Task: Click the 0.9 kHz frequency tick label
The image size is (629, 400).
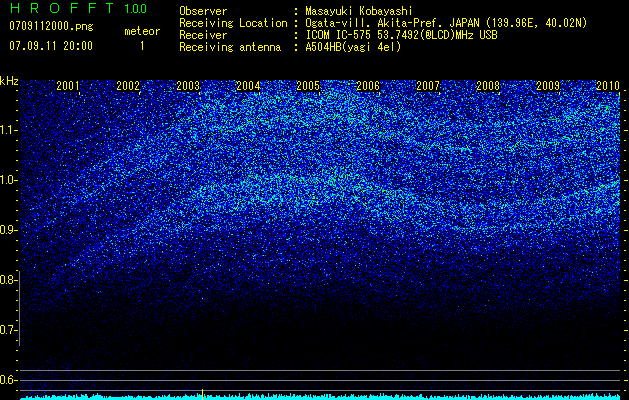Action: (8, 230)
